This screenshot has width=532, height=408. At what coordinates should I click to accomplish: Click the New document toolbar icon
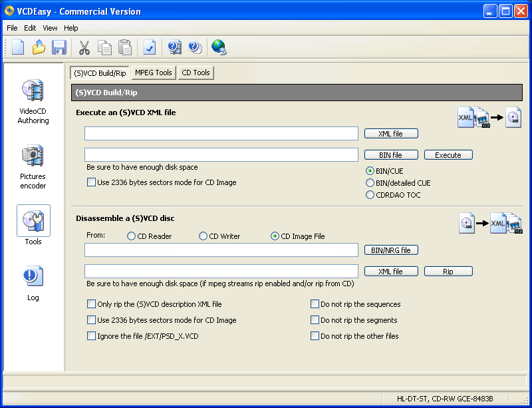click(18, 47)
